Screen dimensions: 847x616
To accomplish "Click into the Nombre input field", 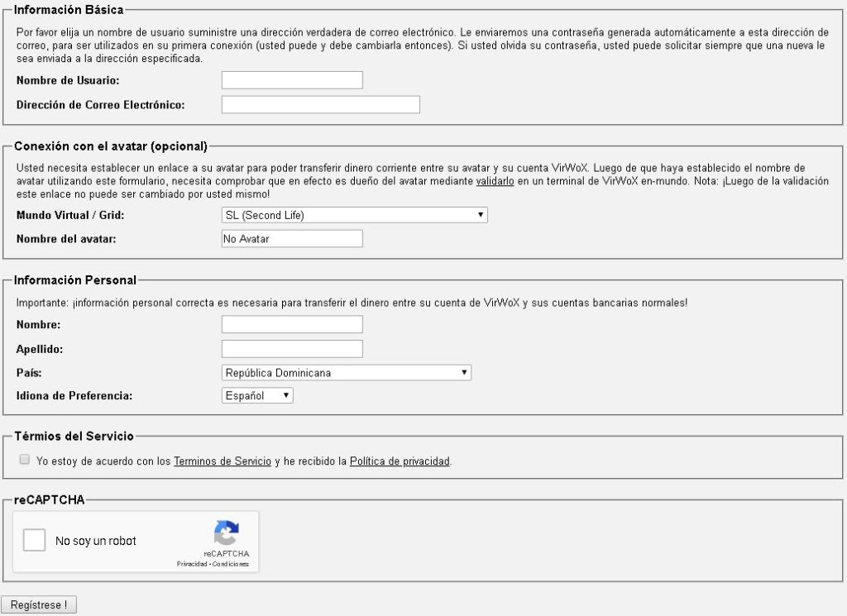I will point(292,325).
